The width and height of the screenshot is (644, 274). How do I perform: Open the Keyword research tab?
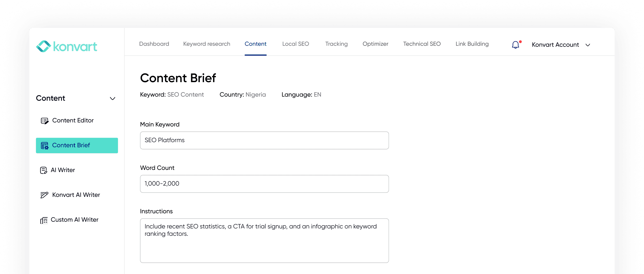[207, 44]
